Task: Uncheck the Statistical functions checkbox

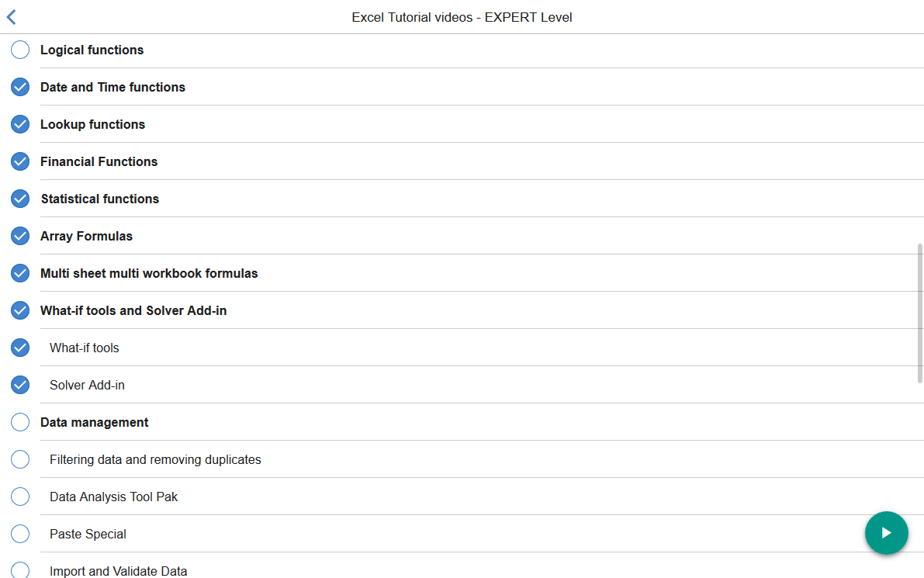Action: pos(20,199)
